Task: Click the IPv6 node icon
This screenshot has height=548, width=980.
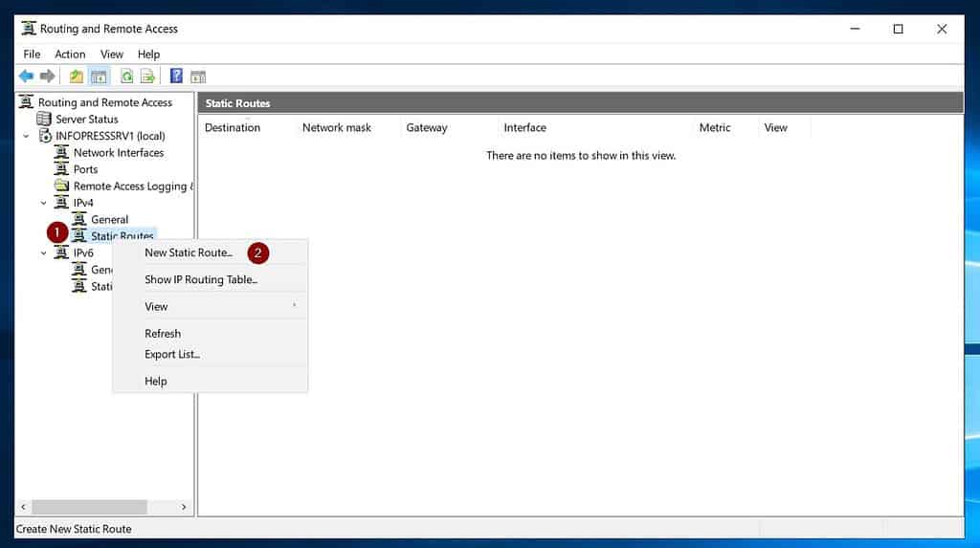Action: coord(61,252)
